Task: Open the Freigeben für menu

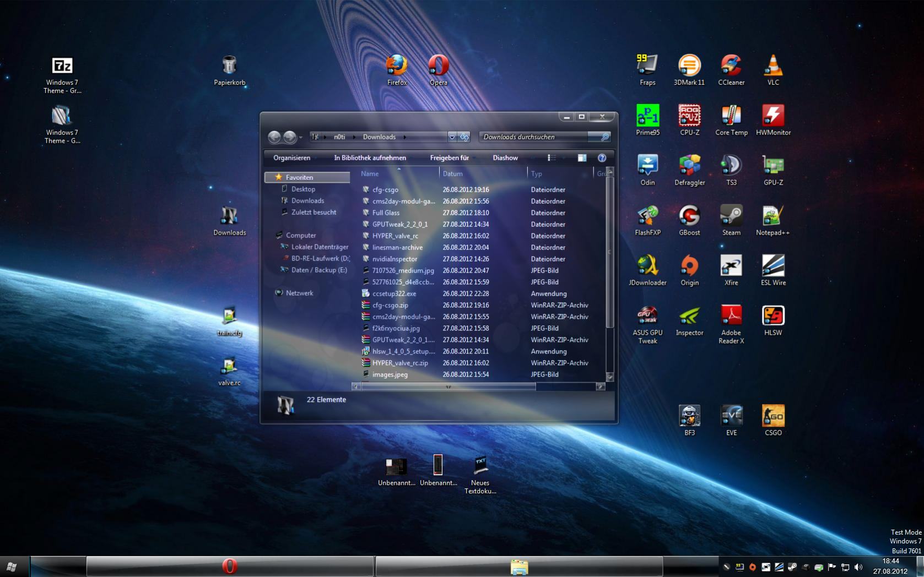Action: [x=449, y=158]
